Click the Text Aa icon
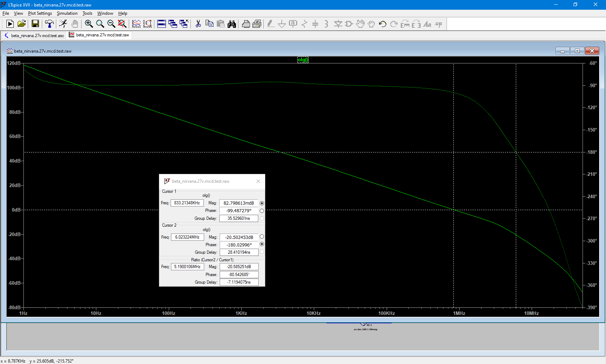This screenshot has height=364, width=606. pyautogui.click(x=427, y=24)
